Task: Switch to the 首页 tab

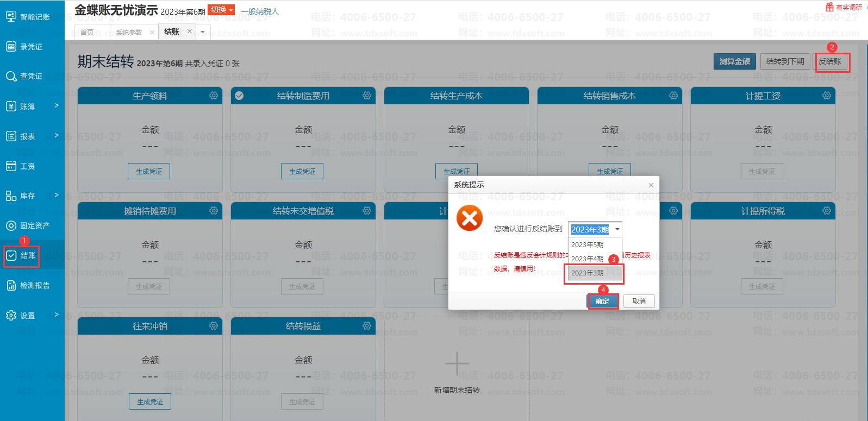Action: point(87,33)
